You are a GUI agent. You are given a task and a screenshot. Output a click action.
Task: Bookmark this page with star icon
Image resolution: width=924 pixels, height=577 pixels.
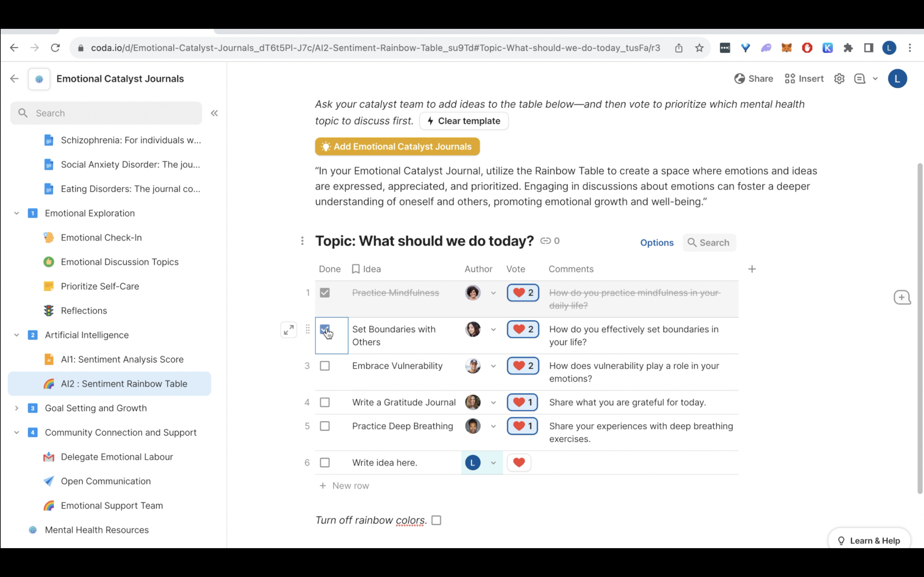tap(699, 48)
